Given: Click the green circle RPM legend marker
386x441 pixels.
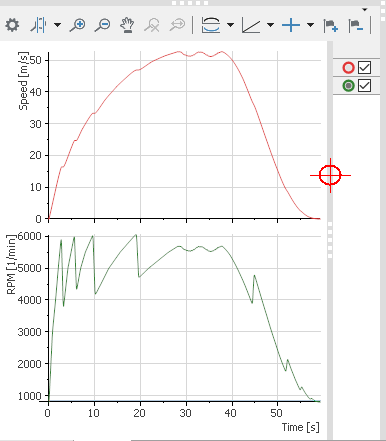Looking at the screenshot, I should click(348, 86).
